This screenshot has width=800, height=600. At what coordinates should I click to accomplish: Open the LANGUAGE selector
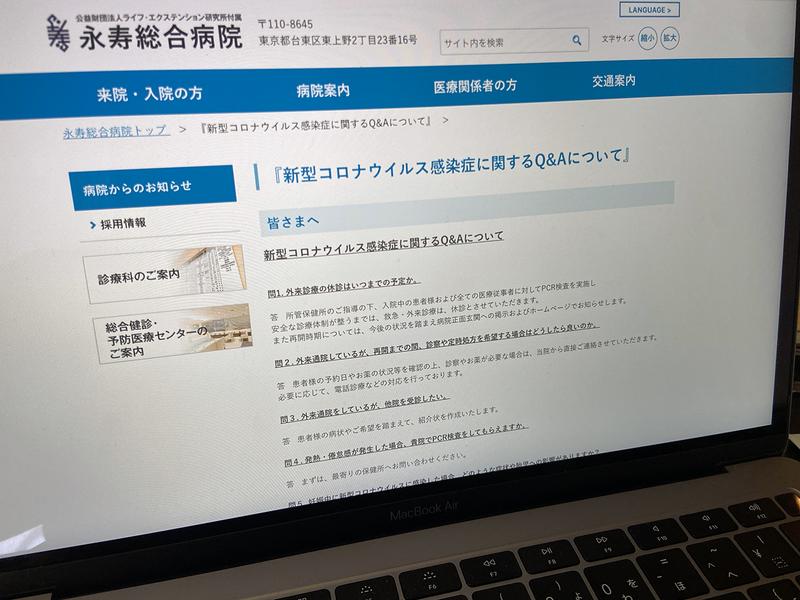click(x=649, y=10)
